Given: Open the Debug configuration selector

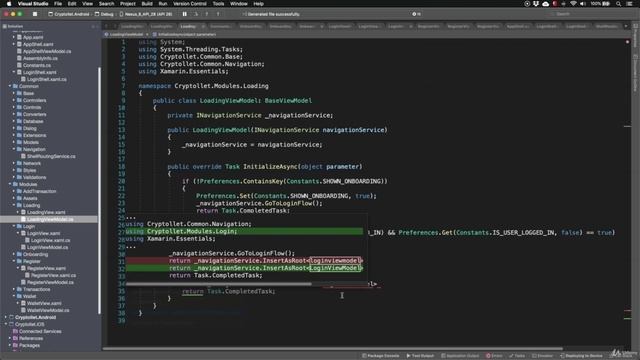Looking at the screenshot, I should click(x=104, y=14).
